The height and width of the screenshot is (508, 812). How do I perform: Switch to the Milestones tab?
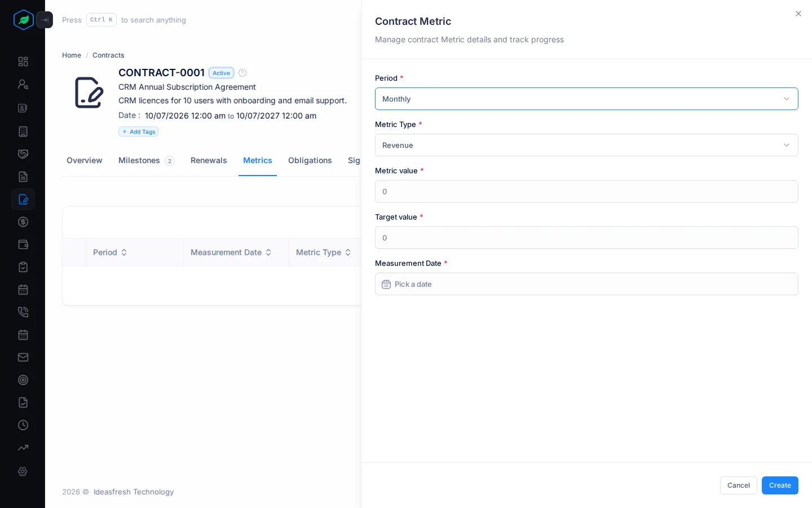tap(147, 160)
